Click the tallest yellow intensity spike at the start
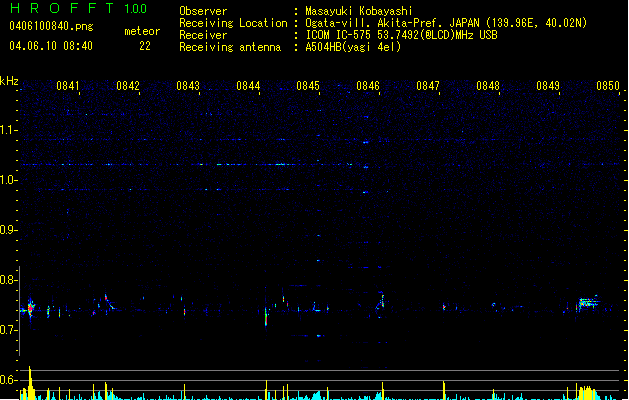The width and height of the screenshot is (629, 400). [30, 382]
